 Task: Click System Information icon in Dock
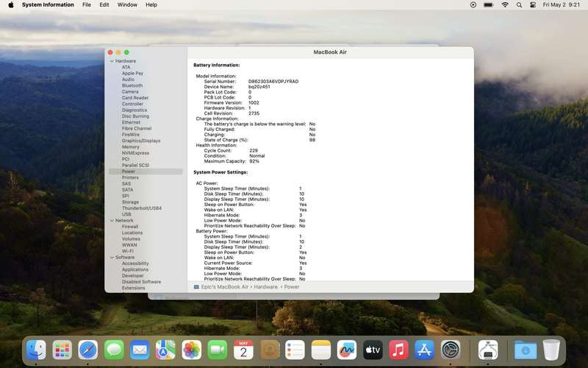[488, 350]
